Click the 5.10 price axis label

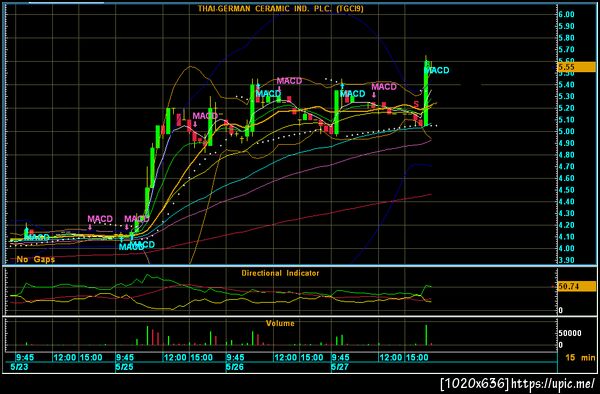click(567, 120)
